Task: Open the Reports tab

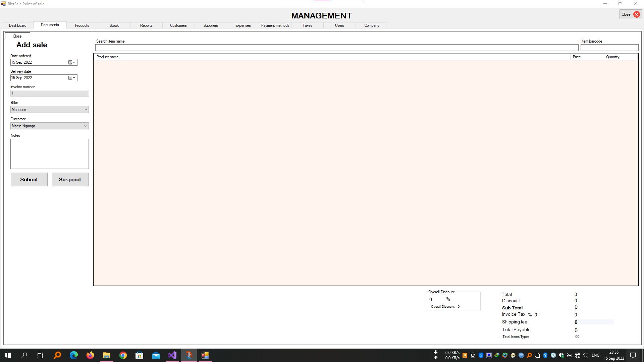Action: pyautogui.click(x=146, y=25)
